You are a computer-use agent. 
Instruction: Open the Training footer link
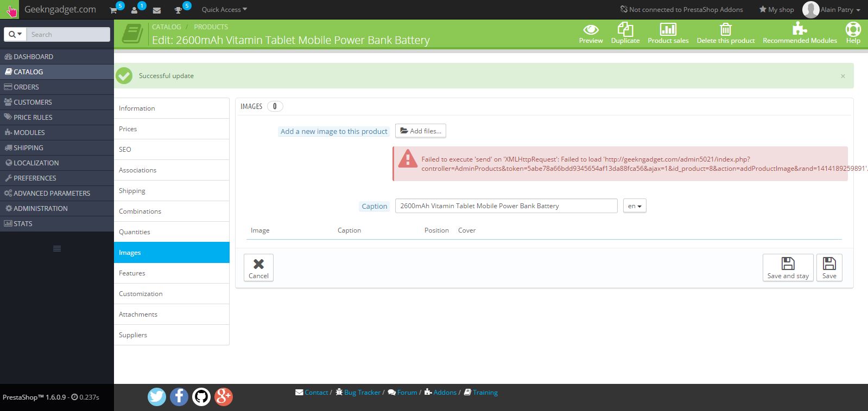[481, 393]
